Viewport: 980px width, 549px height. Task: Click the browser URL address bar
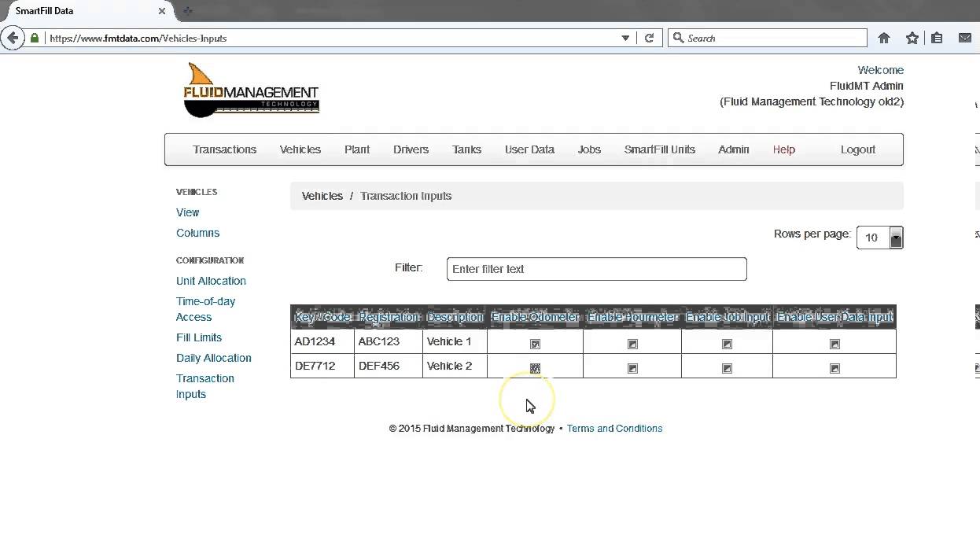click(x=330, y=38)
